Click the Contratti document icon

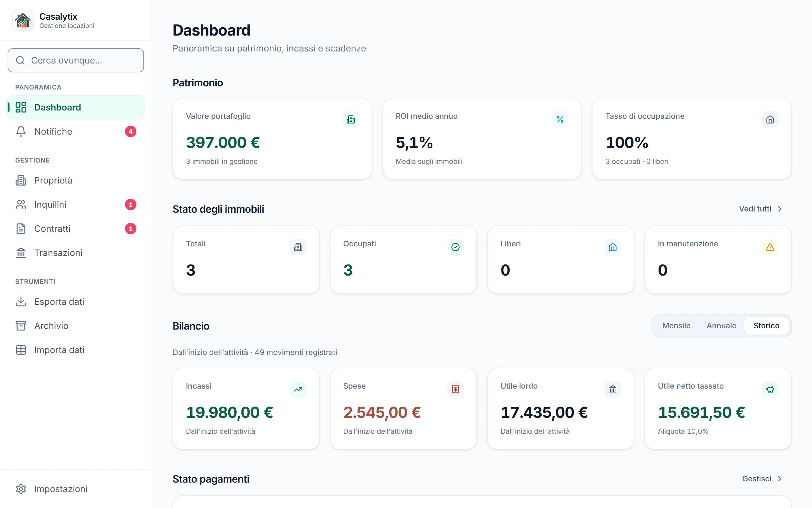click(x=21, y=229)
